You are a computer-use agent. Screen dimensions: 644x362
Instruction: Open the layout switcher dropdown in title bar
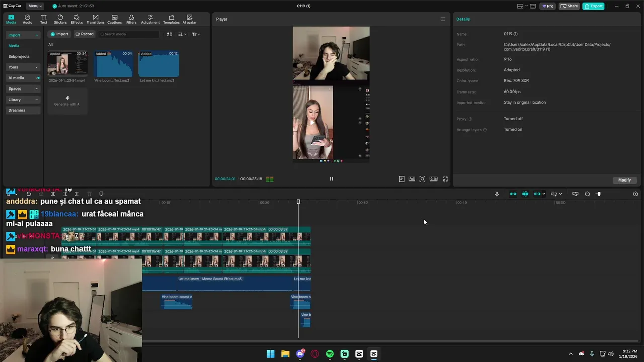tap(522, 6)
